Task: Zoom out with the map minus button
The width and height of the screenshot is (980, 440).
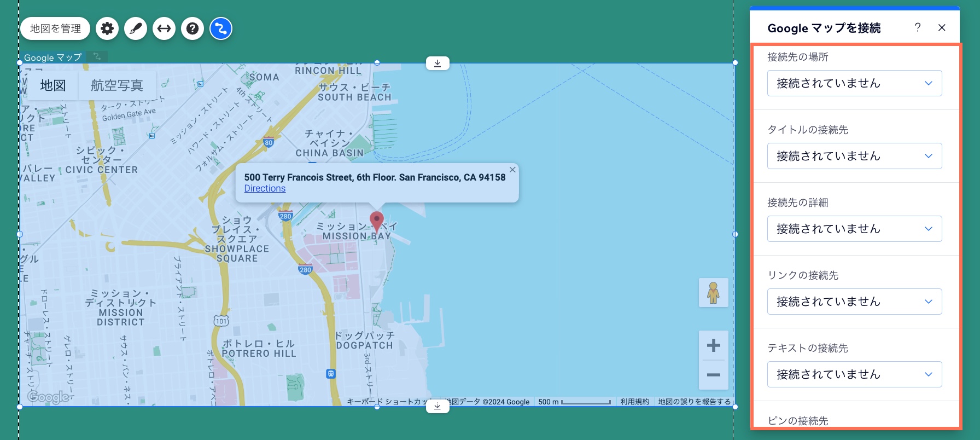Action: tap(713, 375)
